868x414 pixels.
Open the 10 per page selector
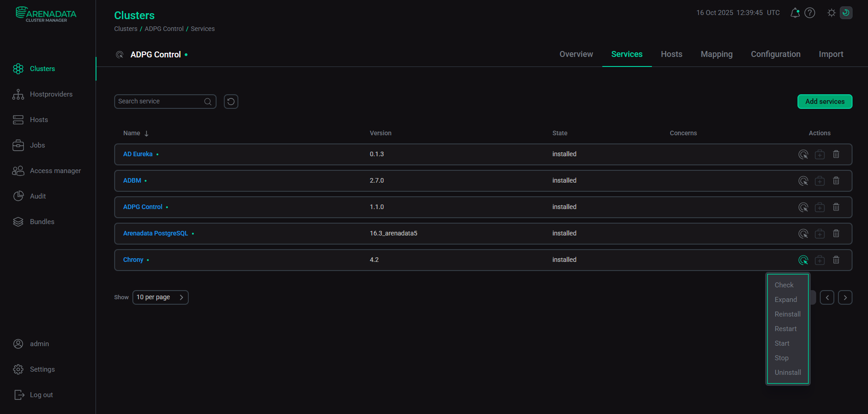pyautogui.click(x=160, y=297)
